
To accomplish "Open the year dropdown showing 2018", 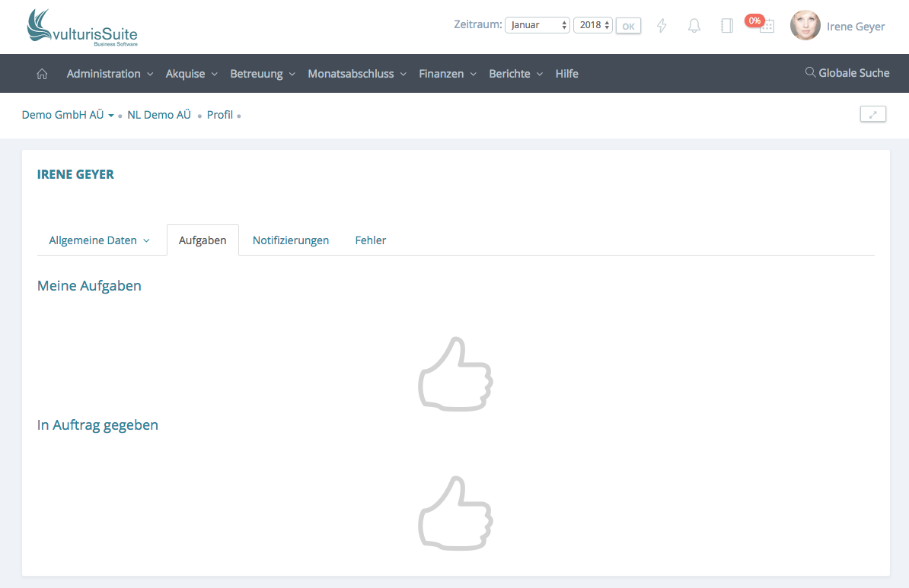I will (592, 25).
